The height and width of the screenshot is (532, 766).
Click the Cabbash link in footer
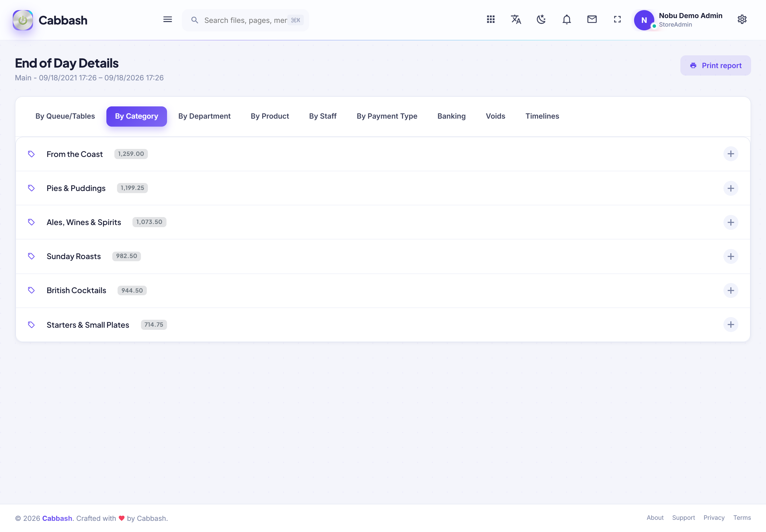[57, 518]
